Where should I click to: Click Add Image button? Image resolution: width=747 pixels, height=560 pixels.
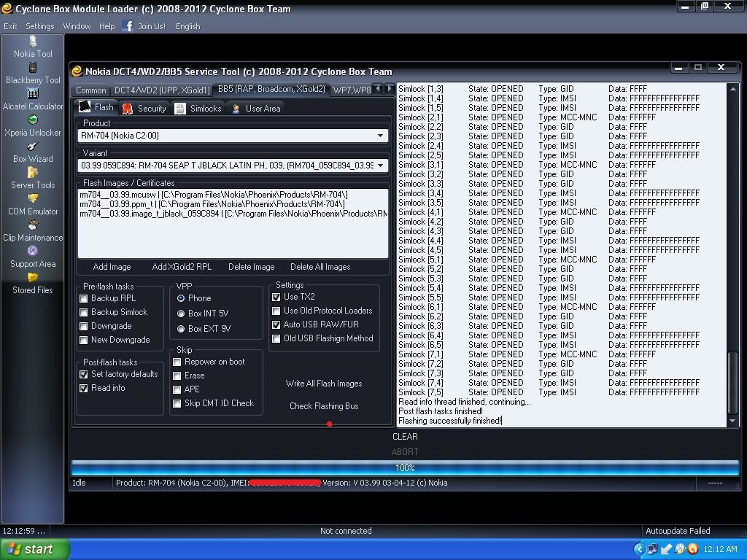pyautogui.click(x=112, y=267)
